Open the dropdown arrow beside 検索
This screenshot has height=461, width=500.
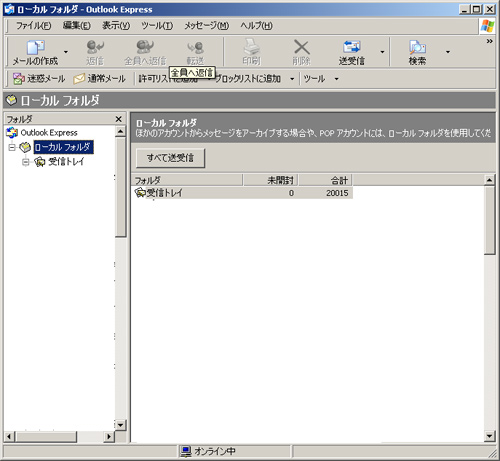tap(448, 52)
